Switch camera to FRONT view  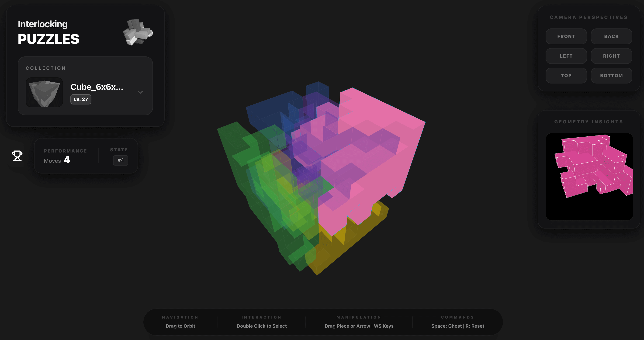click(566, 37)
